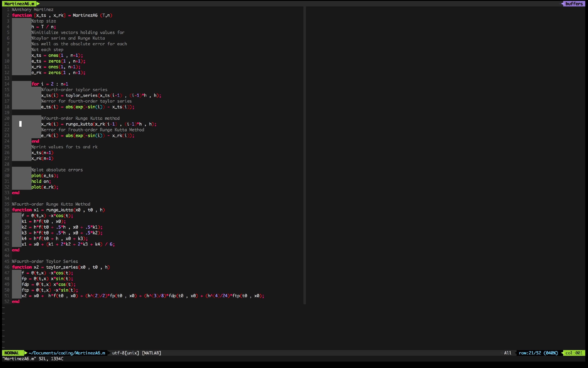Click the e_ts(i) = abs(exp(-sin(i)) - x_ts(i)); line
This screenshot has width=588, height=368.
[x=88, y=107]
